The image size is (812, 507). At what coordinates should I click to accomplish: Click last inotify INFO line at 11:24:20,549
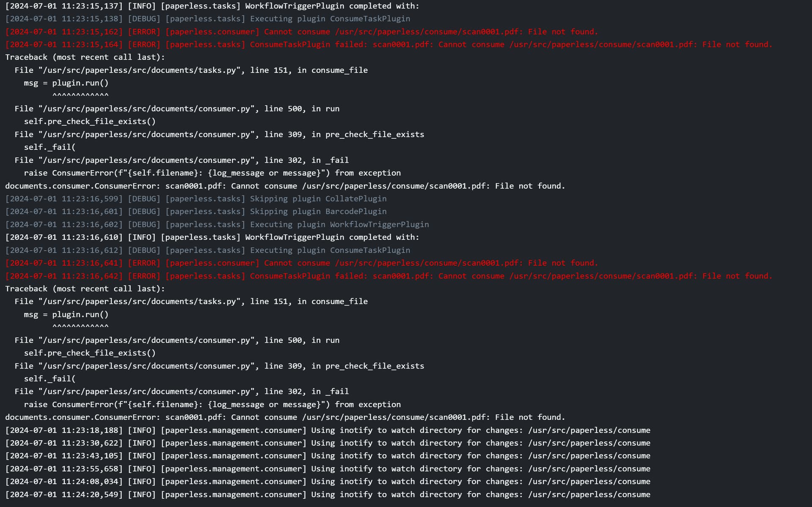pyautogui.click(x=328, y=495)
